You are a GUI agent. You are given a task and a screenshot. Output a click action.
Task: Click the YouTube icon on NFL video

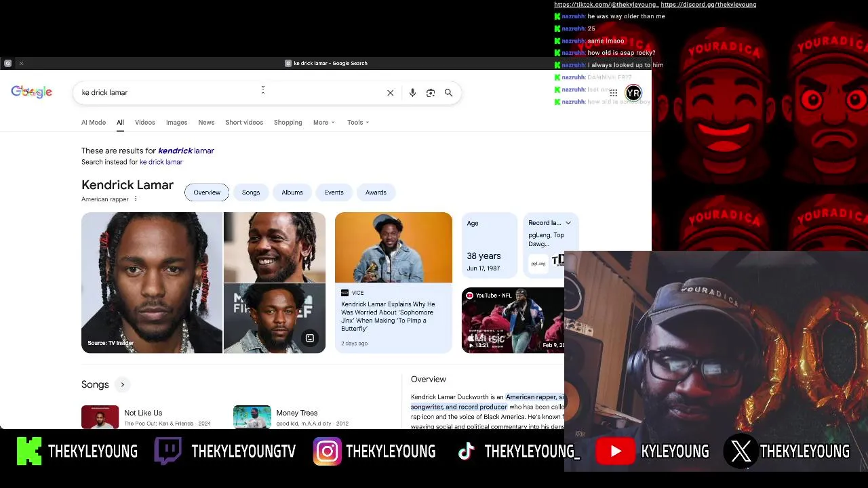pyautogui.click(x=469, y=296)
